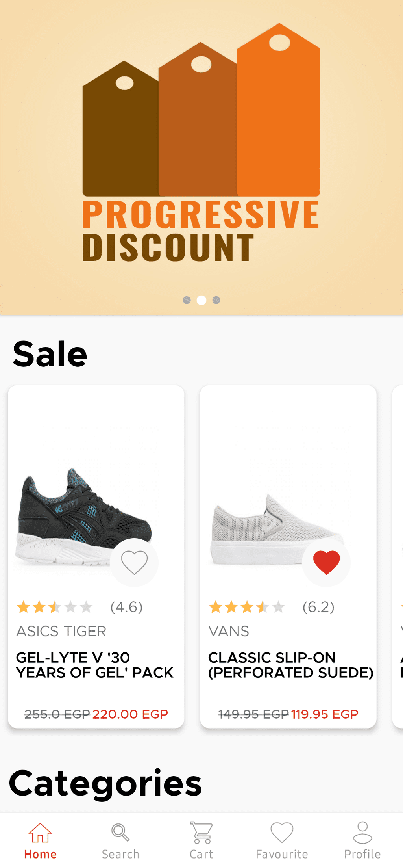Image resolution: width=403 pixels, height=868 pixels.
Task: Open GEL-LYTE V '30 Years of Gel' Pack title
Action: [94, 665]
